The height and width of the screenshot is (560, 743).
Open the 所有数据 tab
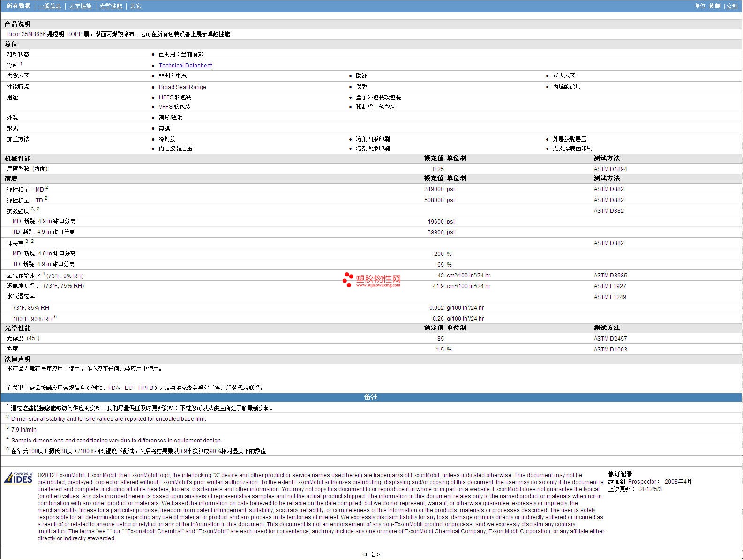click(x=18, y=6)
